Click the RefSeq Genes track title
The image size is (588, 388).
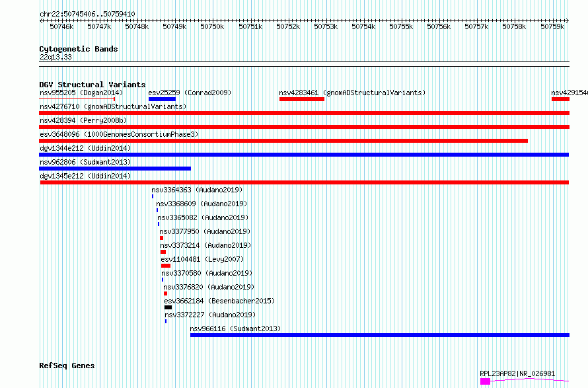pyautogui.click(x=67, y=366)
